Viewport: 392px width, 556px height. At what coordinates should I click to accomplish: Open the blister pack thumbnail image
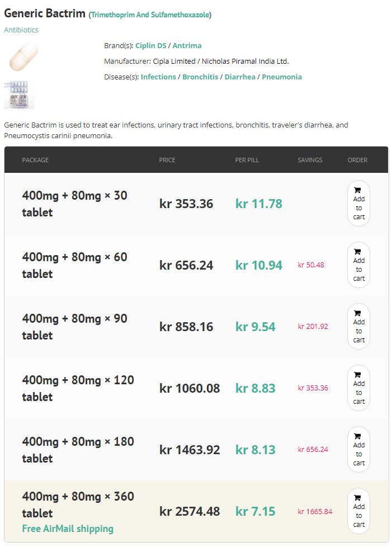pyautogui.click(x=19, y=95)
